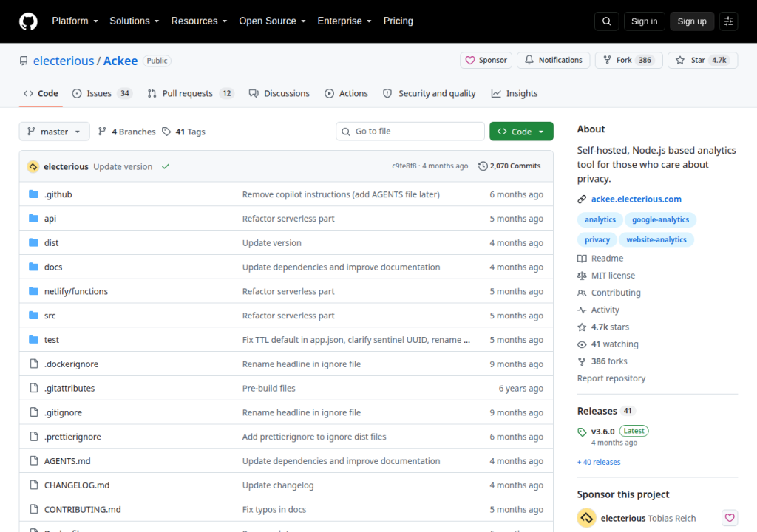Click the fork icon in Fork button
Screen dimensions: 757x532
pos(608,60)
